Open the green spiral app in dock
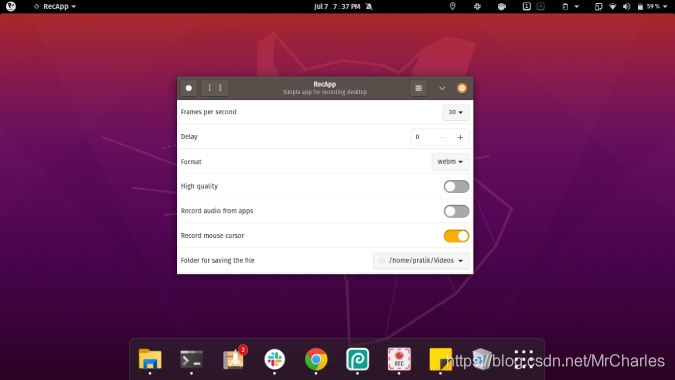The image size is (675, 380). point(358,359)
